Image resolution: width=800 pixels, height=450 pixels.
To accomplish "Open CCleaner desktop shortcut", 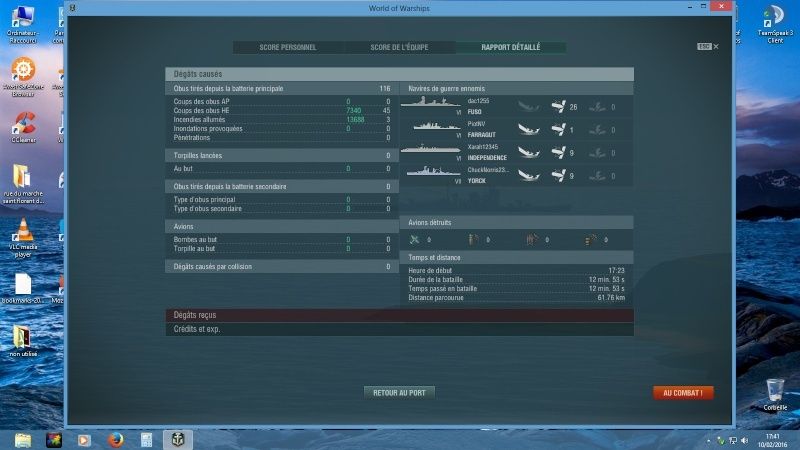I will (x=23, y=127).
